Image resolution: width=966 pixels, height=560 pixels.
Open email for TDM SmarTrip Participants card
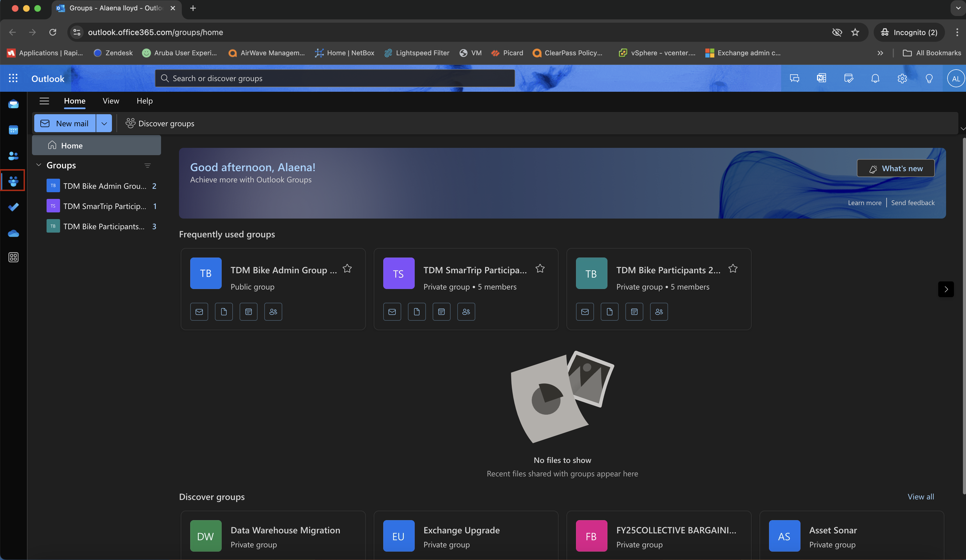pyautogui.click(x=392, y=312)
